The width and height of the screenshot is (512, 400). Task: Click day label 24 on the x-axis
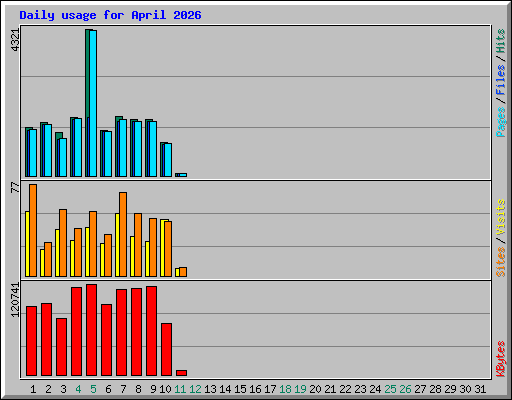375,389
